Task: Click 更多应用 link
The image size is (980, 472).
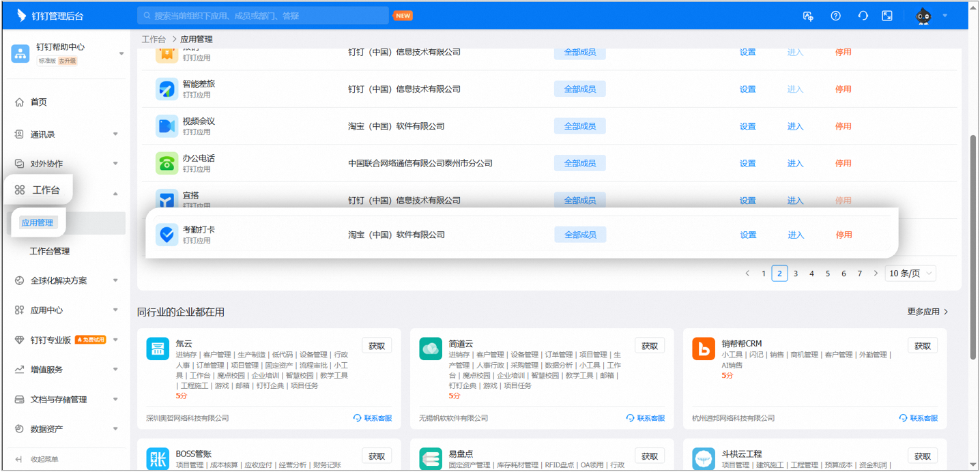Action: pyautogui.click(x=927, y=312)
